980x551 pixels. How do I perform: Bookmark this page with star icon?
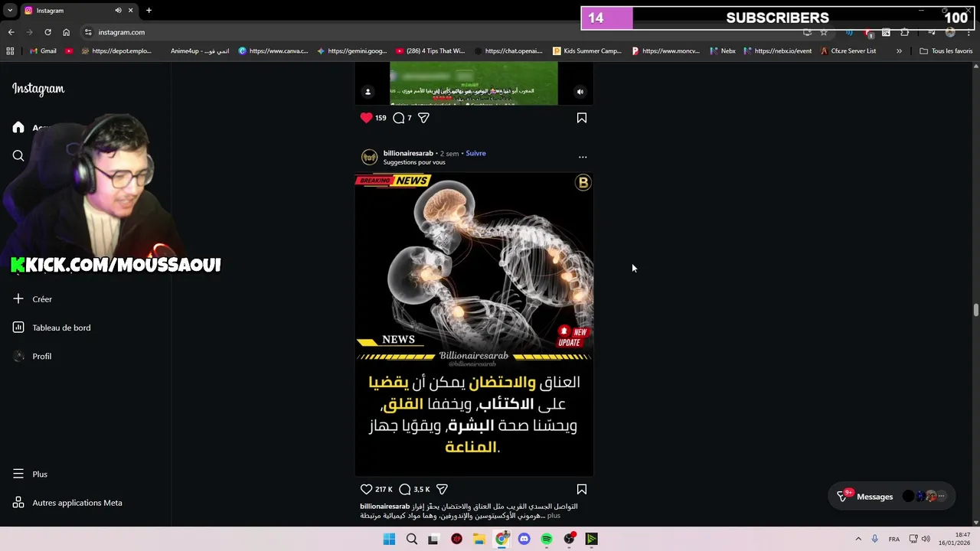[824, 32]
